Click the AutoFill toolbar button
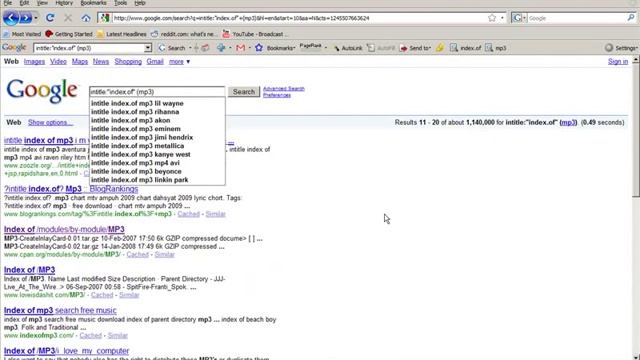Image resolution: width=640 pixels, height=360 pixels. click(382, 48)
